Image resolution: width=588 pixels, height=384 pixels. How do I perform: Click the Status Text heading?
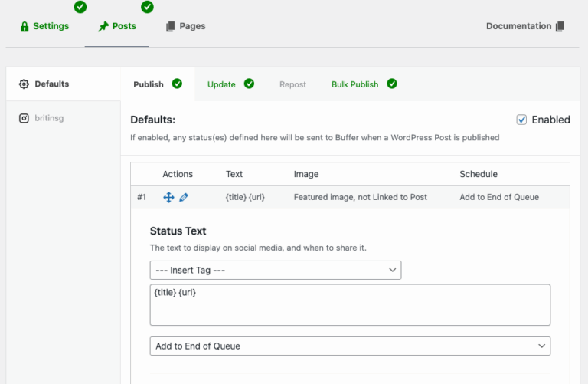pos(178,231)
